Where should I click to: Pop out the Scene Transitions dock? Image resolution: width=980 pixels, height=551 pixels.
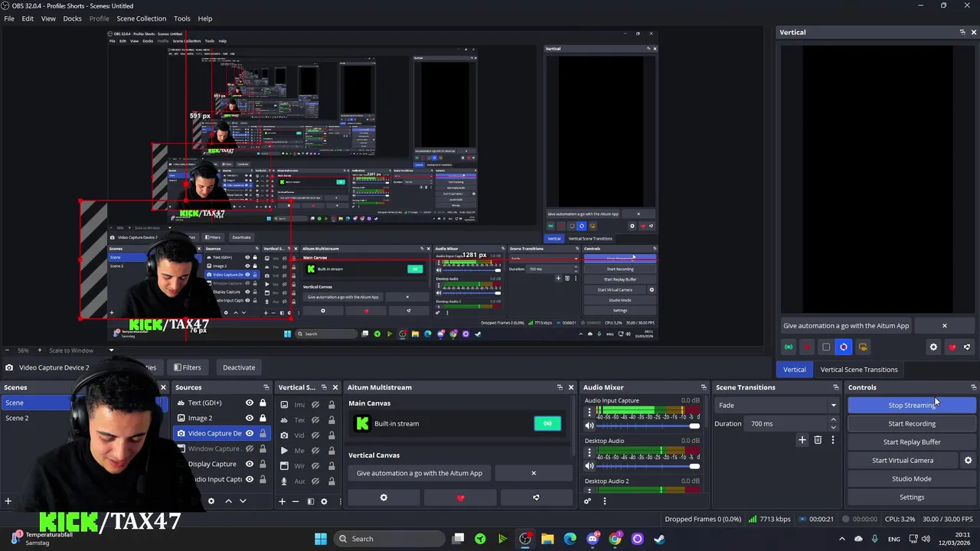point(836,387)
